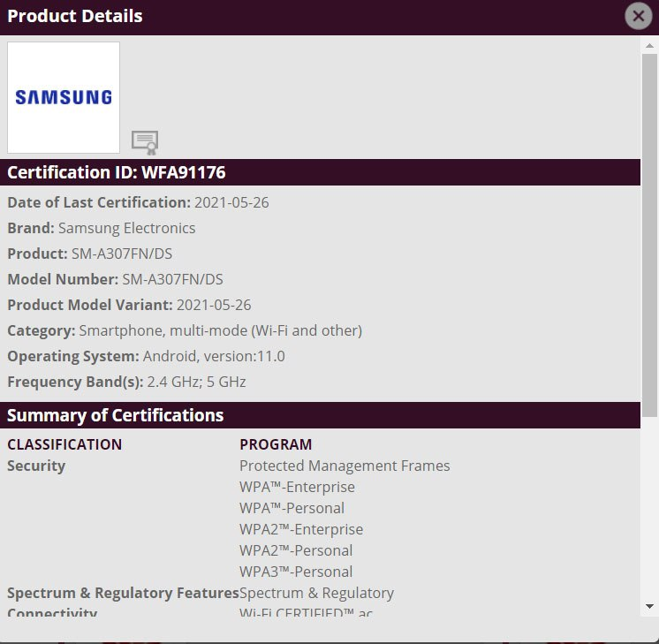Click the Samsung Electronics brand text
This screenshot has width=659, height=644.
[x=127, y=228]
